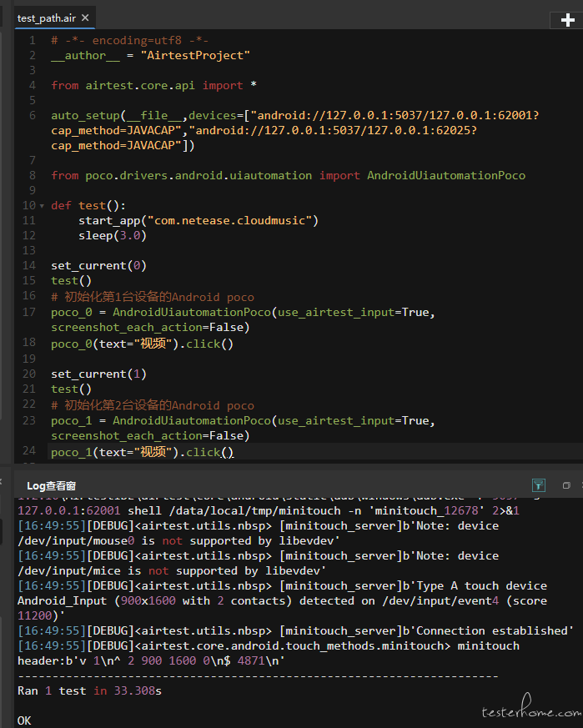The height and width of the screenshot is (728, 583).
Task: Add a new script with plus button
Action: 567,20
